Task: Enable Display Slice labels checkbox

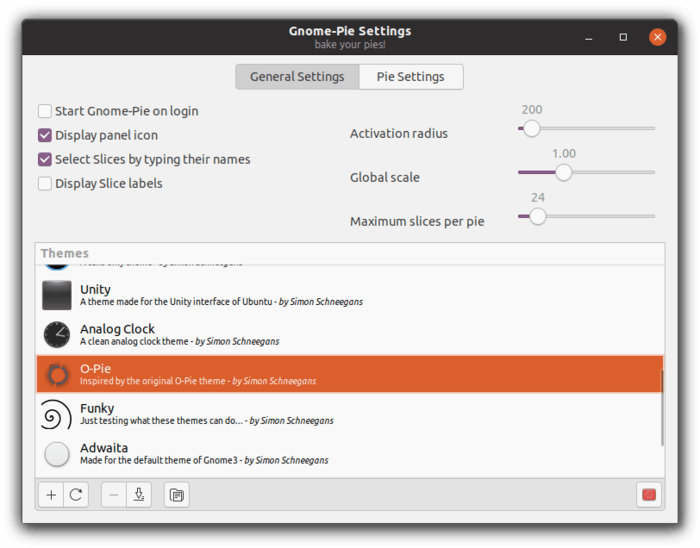Action: point(45,183)
